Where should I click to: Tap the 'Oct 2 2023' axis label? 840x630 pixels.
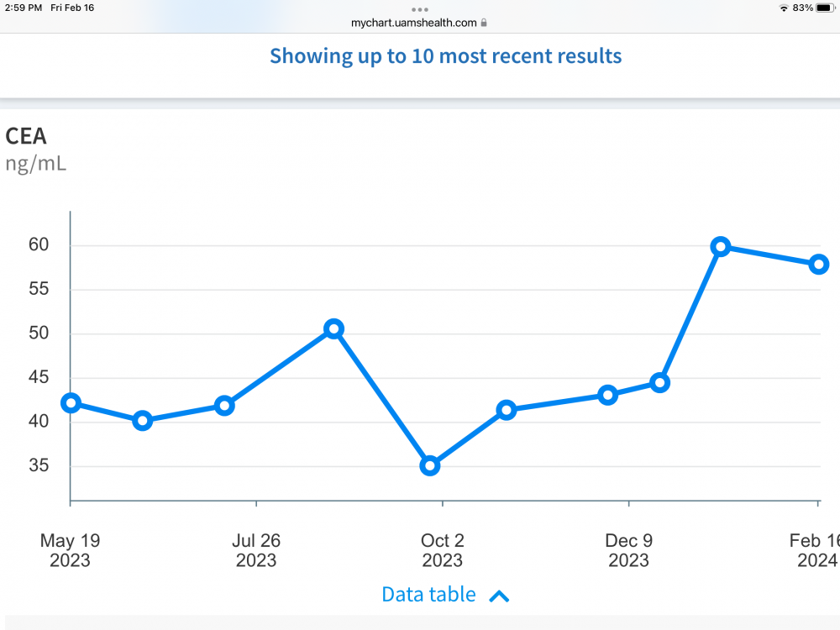(x=443, y=550)
